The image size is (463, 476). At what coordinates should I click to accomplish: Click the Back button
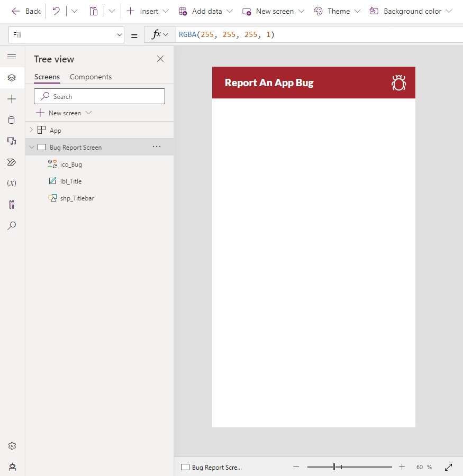click(x=26, y=11)
